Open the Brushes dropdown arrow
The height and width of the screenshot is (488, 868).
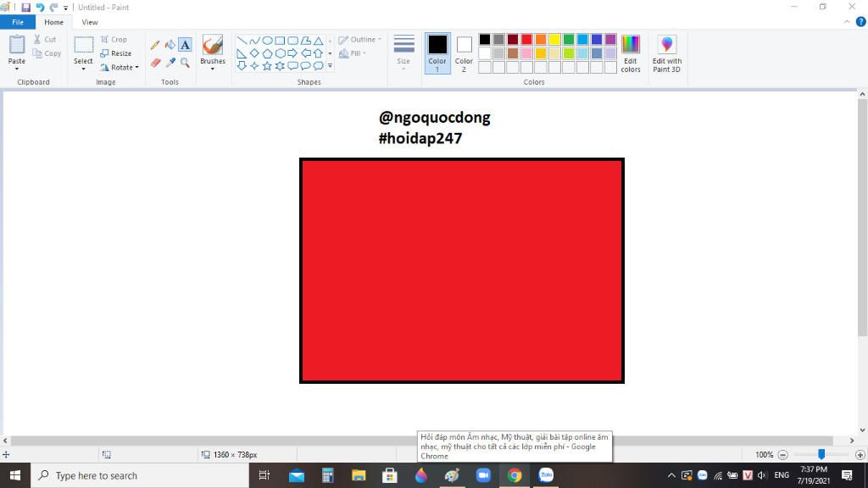[x=213, y=69]
